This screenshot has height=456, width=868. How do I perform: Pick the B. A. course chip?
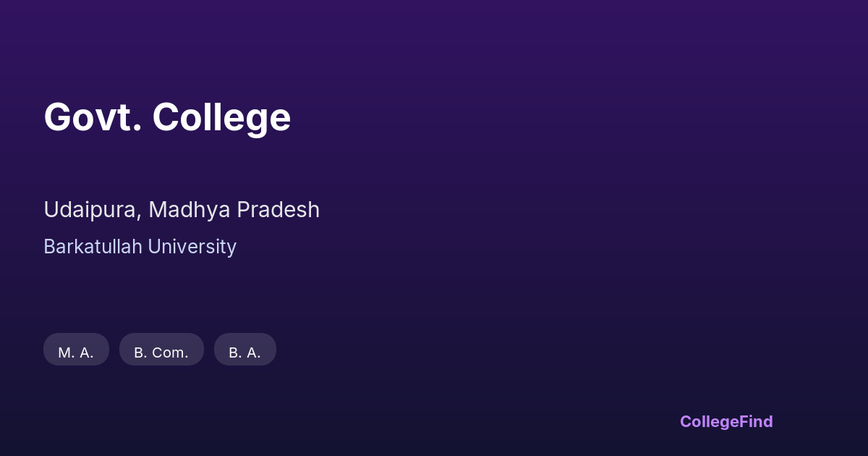point(244,352)
